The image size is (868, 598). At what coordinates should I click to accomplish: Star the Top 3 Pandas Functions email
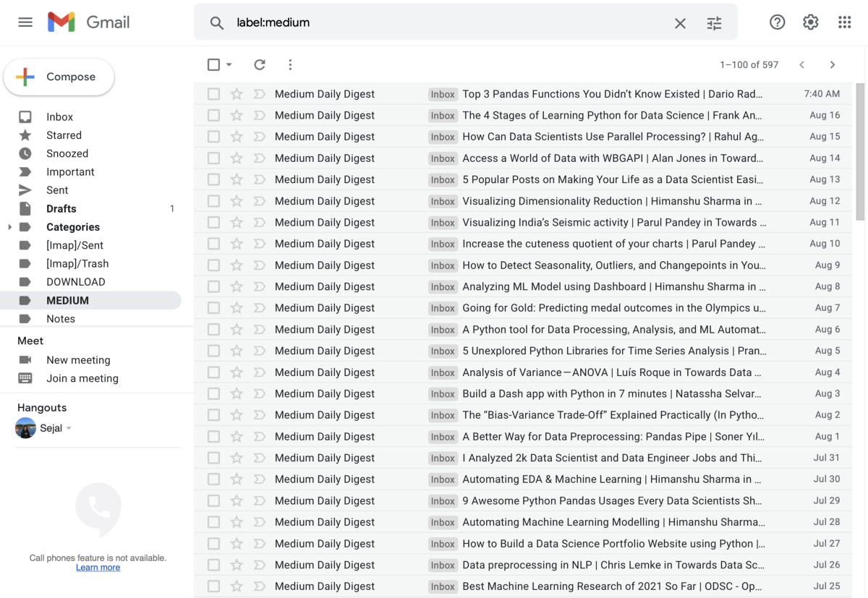point(237,94)
